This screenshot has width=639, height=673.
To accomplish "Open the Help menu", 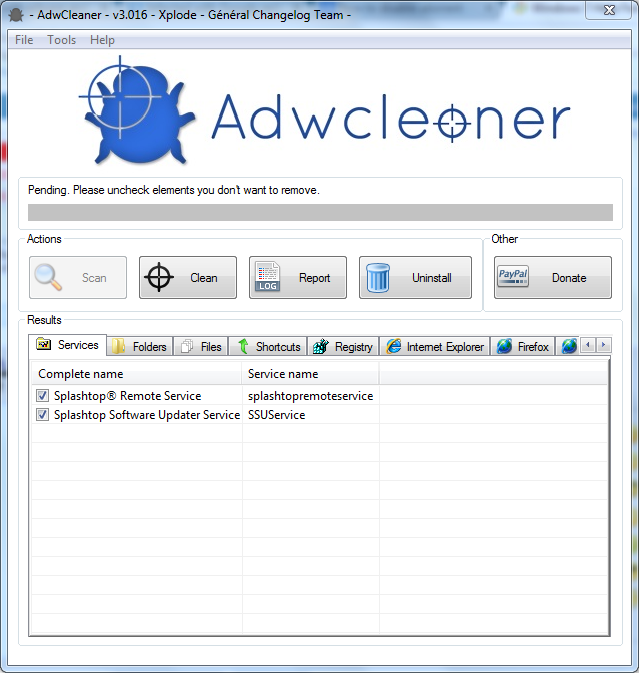I will click(x=102, y=40).
